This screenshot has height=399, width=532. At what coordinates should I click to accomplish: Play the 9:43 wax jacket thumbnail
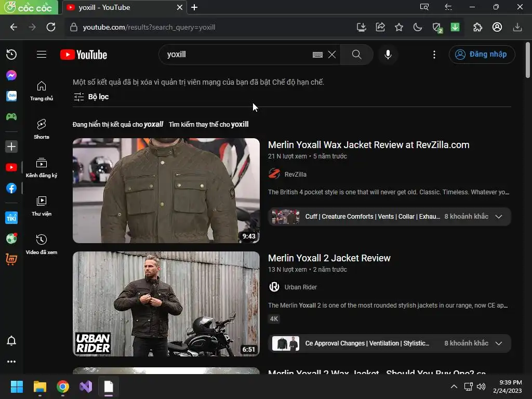tap(166, 190)
